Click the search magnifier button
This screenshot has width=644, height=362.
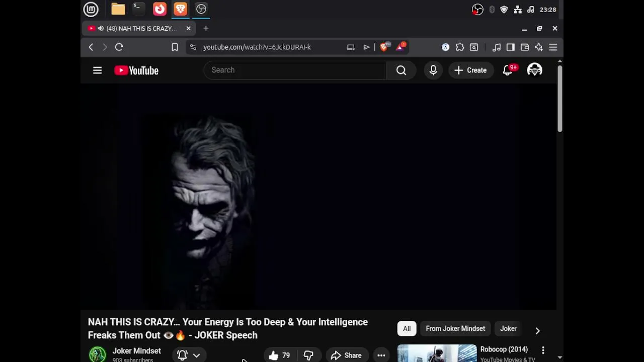click(401, 70)
